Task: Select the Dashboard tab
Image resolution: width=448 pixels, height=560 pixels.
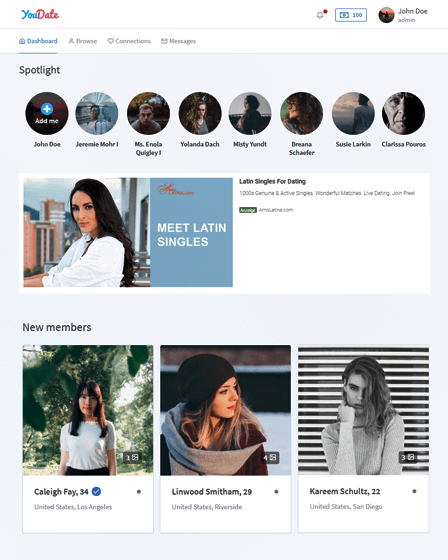Action: 38,41
